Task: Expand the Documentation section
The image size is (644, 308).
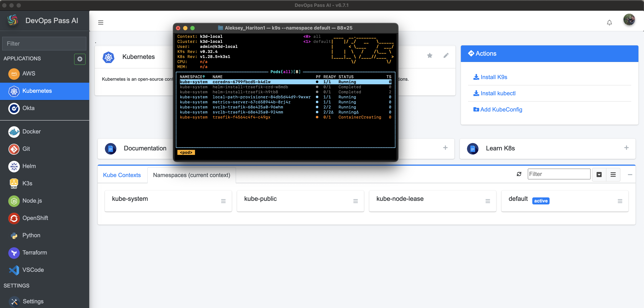Action: tap(445, 148)
